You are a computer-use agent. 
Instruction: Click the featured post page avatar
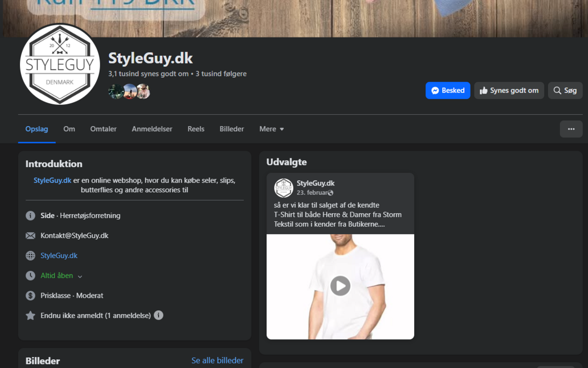284,188
